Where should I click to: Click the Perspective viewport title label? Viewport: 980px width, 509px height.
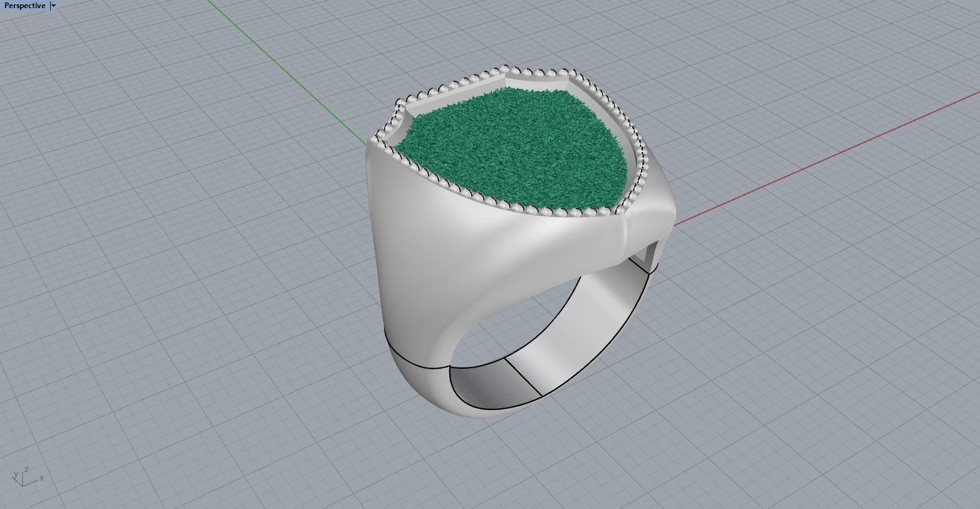click(x=24, y=6)
